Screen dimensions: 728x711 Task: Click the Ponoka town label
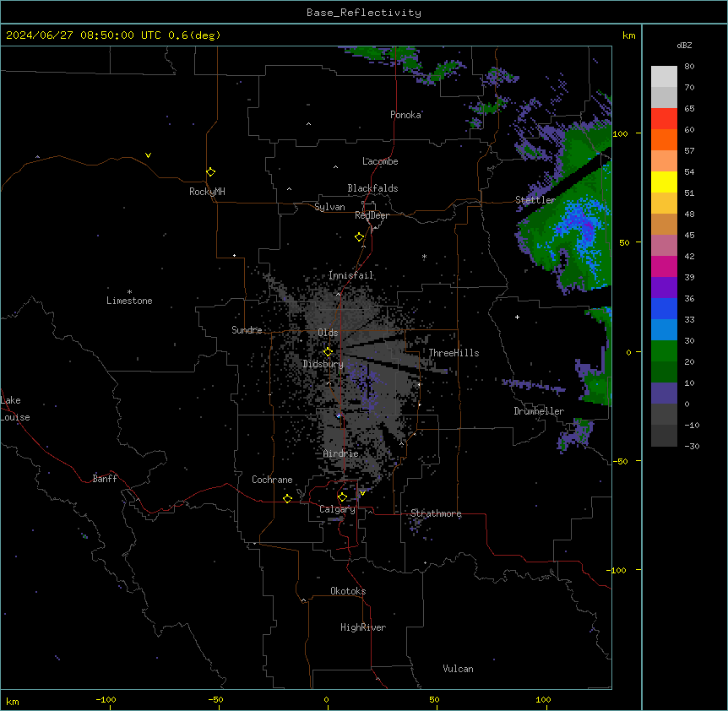coord(405,115)
